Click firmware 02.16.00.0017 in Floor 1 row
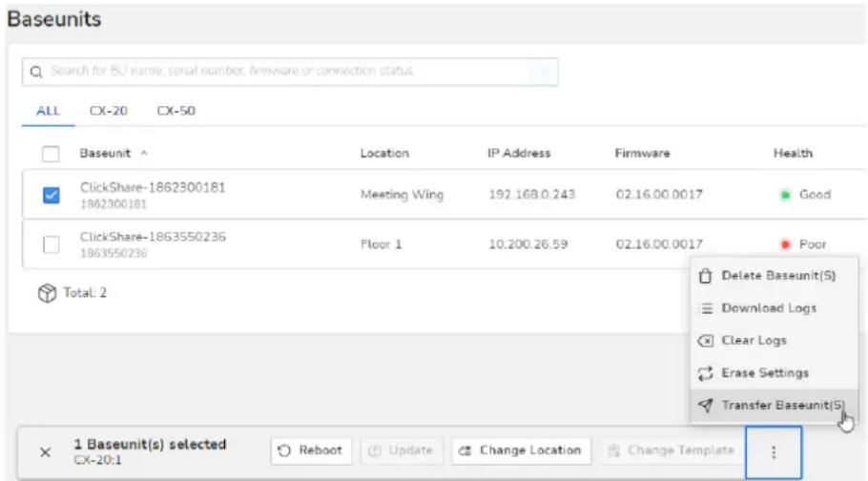The image size is (868, 481). tap(659, 244)
